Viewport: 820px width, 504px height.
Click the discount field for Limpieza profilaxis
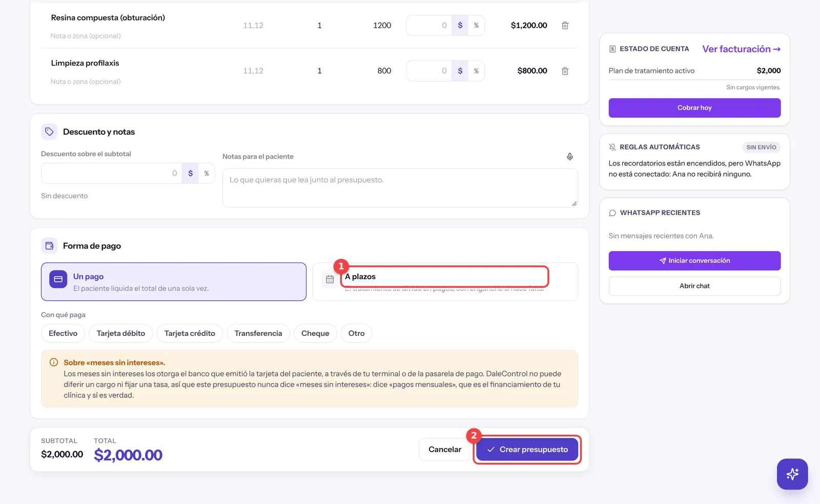point(429,71)
